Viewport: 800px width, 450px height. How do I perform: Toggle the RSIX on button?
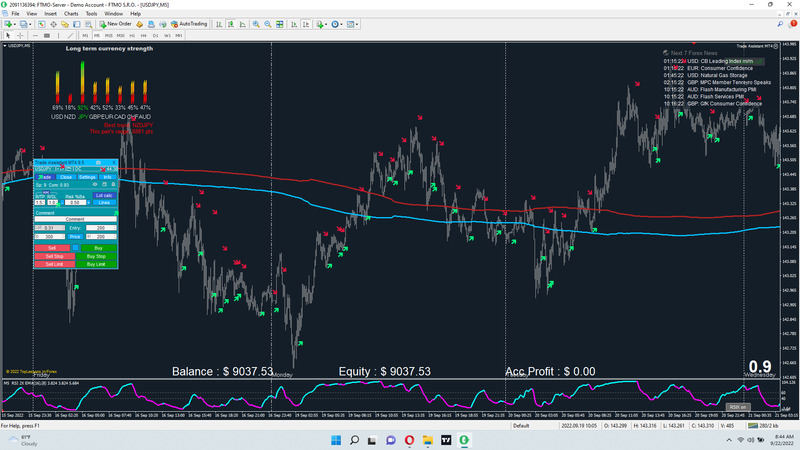pos(738,407)
